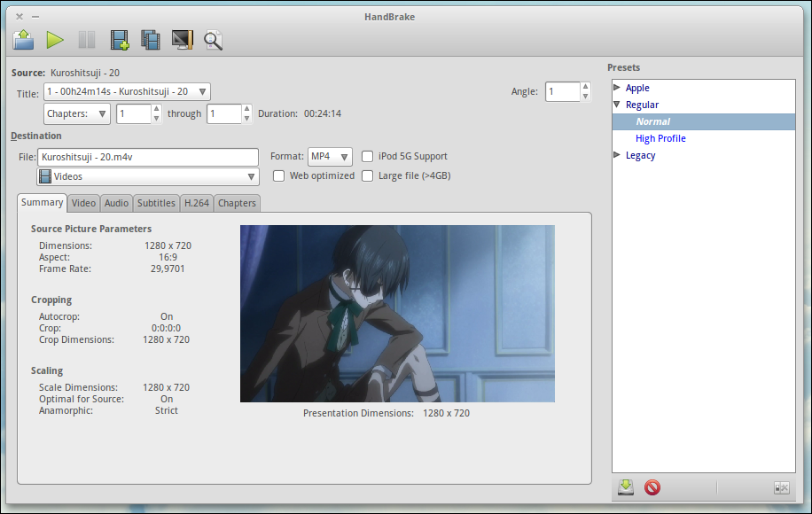
Task: Open the Format MP4 dropdown
Action: pyautogui.click(x=330, y=156)
